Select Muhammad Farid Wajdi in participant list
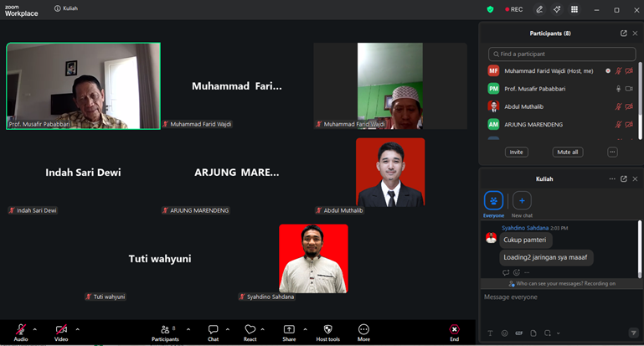This screenshot has width=644, height=346. click(560, 71)
